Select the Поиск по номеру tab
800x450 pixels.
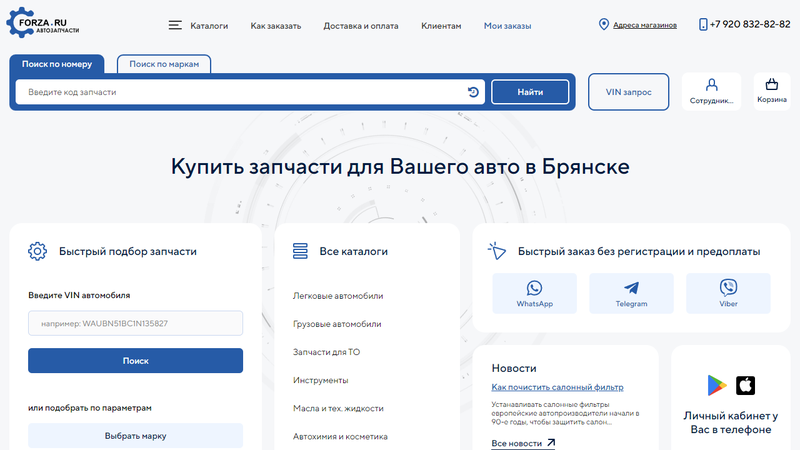click(x=57, y=64)
